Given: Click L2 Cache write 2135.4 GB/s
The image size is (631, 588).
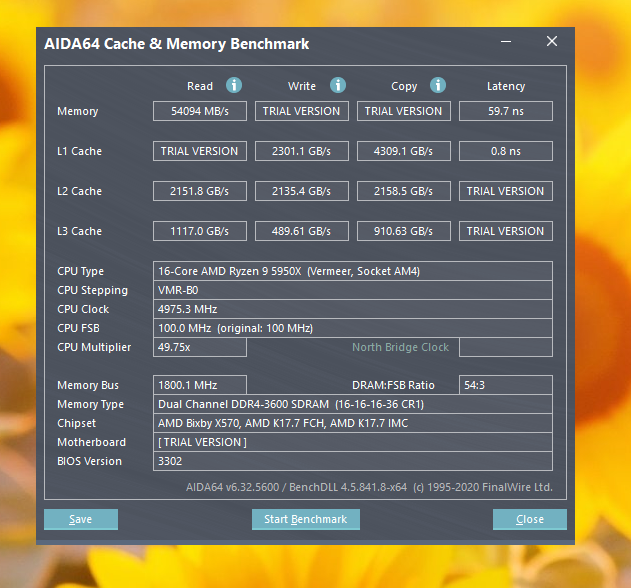Looking at the screenshot, I should pyautogui.click(x=302, y=191).
